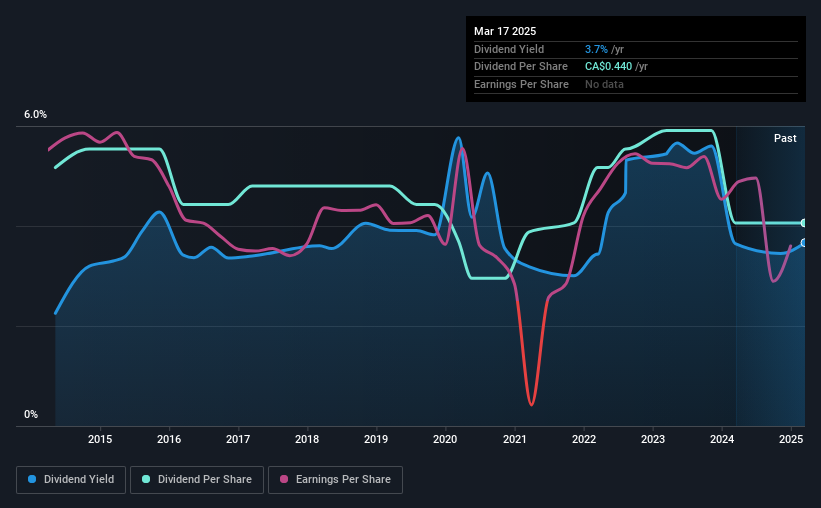
Task: Click the 6.0% y-axis label
Action: pyautogui.click(x=35, y=115)
